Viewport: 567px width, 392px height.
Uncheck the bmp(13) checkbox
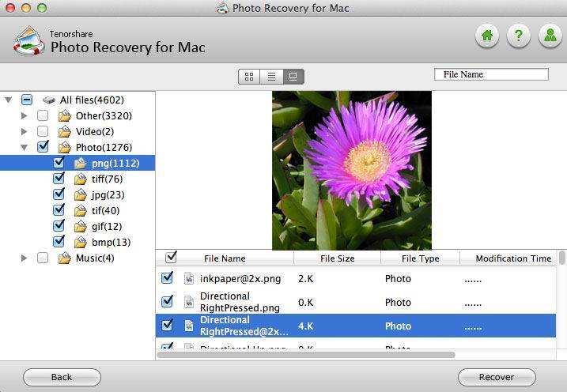[59, 241]
